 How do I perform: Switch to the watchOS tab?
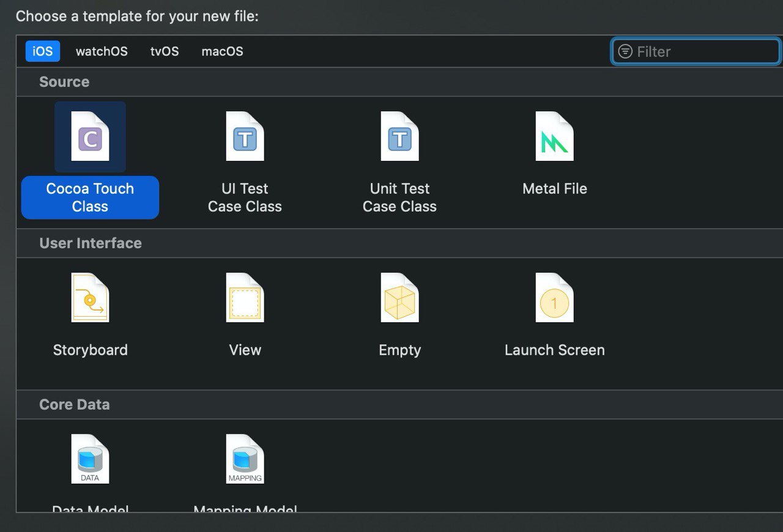(x=102, y=51)
